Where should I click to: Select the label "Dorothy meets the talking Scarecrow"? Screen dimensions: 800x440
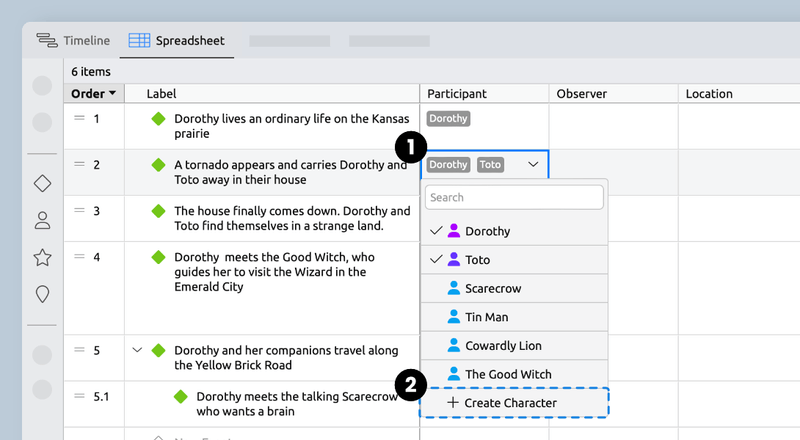click(x=297, y=403)
